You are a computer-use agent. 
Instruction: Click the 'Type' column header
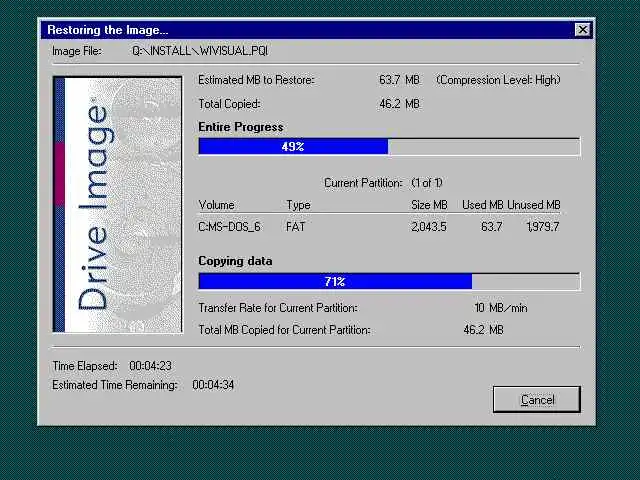coord(298,205)
